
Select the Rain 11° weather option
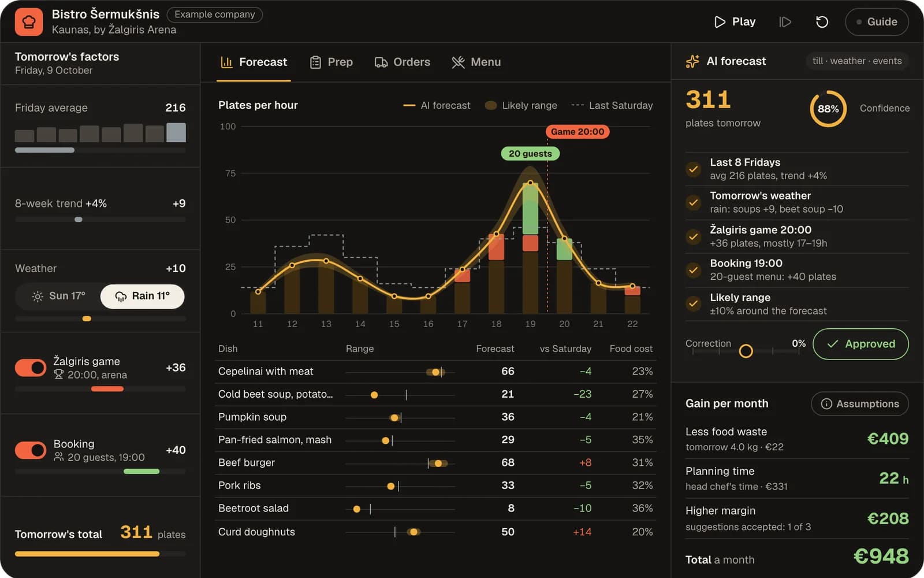pos(143,296)
